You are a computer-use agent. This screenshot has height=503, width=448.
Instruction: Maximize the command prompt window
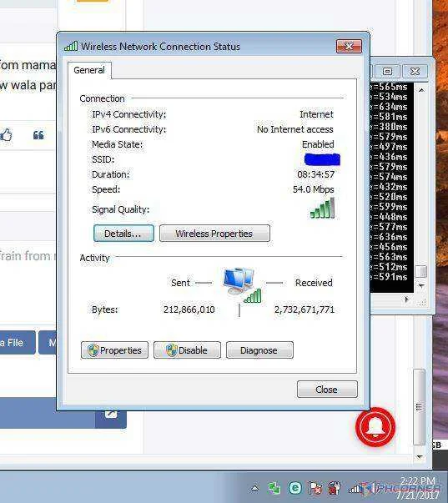pyautogui.click(x=388, y=71)
